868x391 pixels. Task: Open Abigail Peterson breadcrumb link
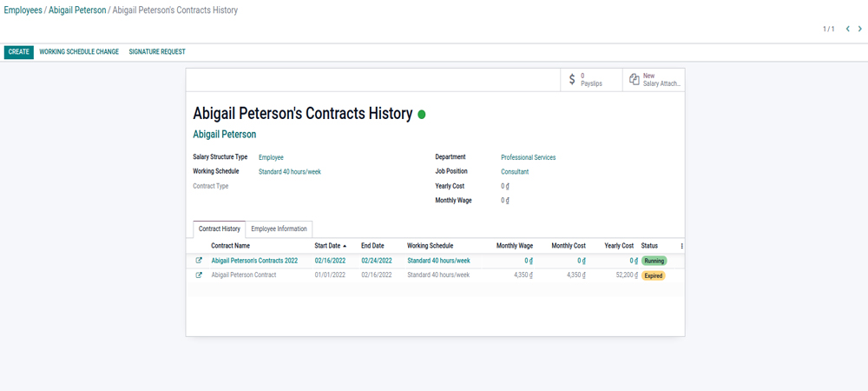77,10
